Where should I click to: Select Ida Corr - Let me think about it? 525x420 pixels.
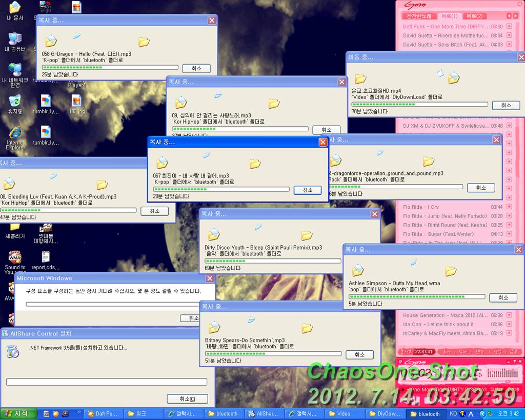coord(453,324)
